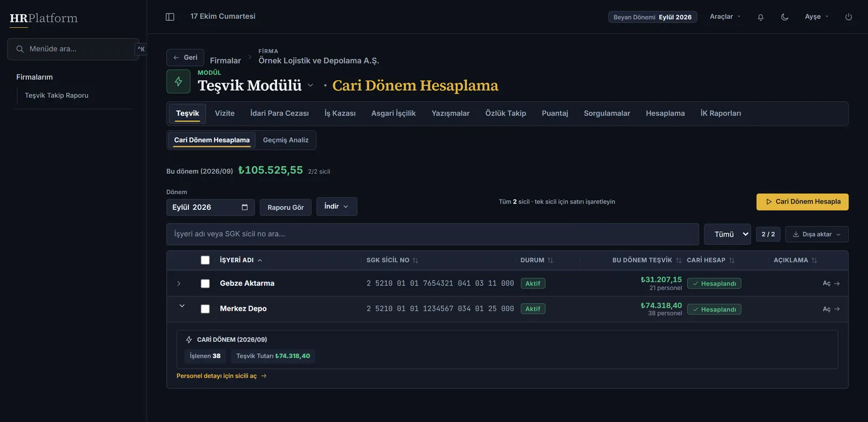
Task: Open the Araçlar menu
Action: pos(725,17)
